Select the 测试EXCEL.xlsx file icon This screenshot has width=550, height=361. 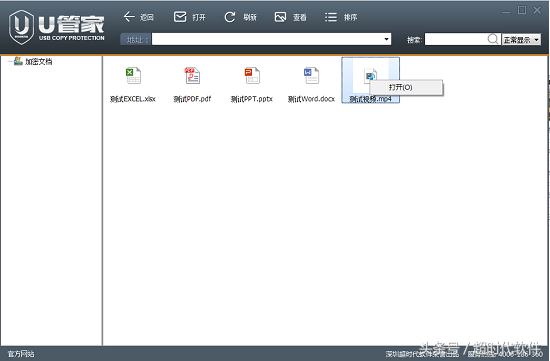pyautogui.click(x=133, y=76)
